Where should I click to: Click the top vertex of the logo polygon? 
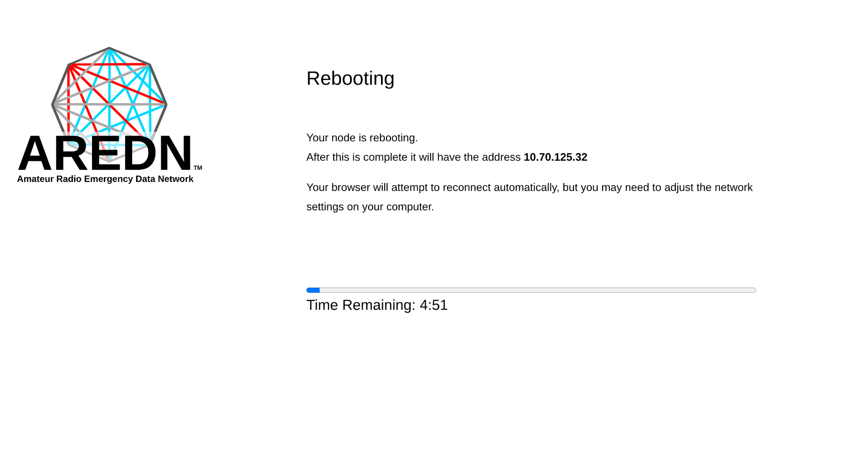[109, 48]
